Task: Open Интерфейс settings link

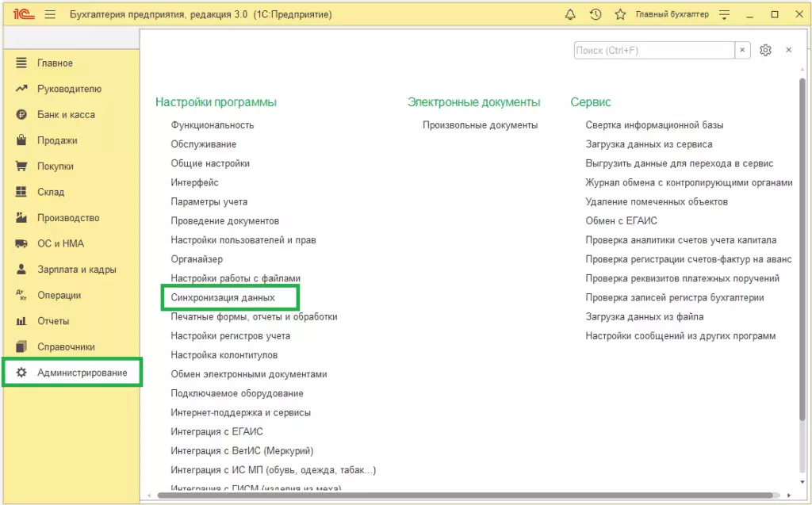Action: pyautogui.click(x=195, y=182)
